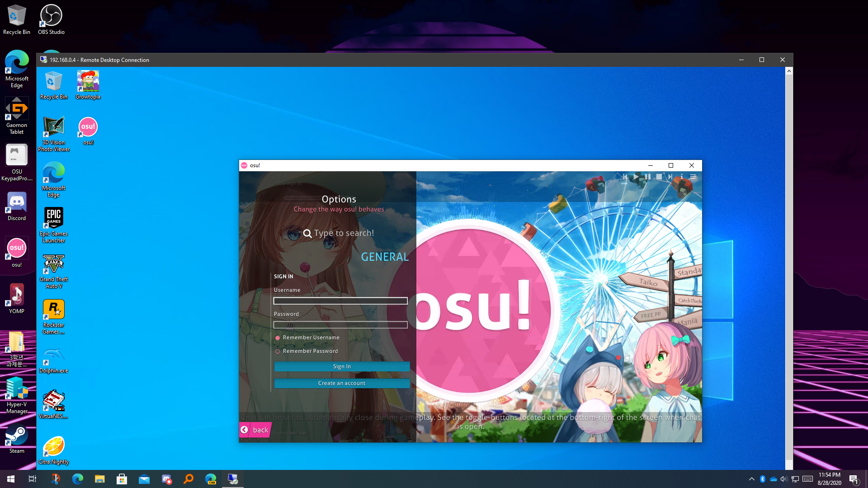Click the Sign In button
The image size is (868, 488).
click(342, 366)
